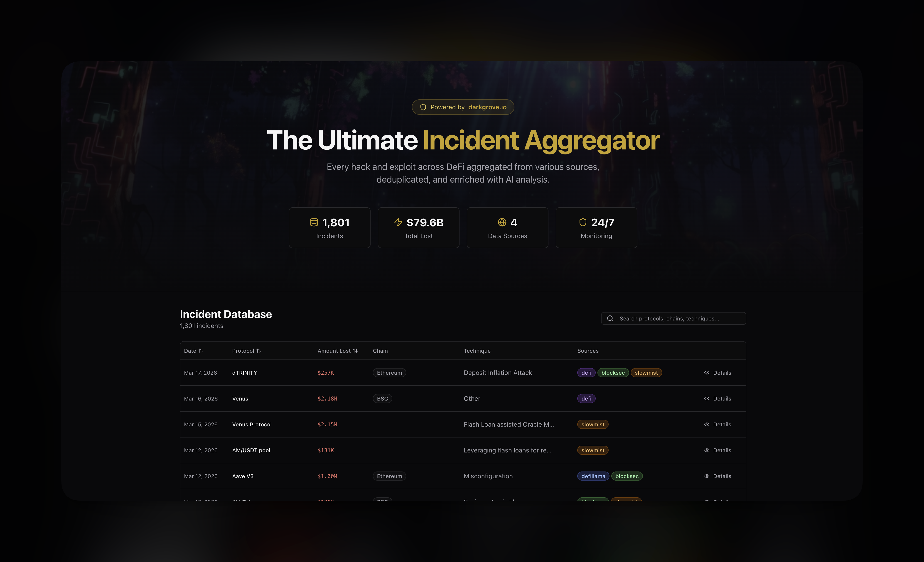Image resolution: width=924 pixels, height=562 pixels.
Task: Select the BSC chain badge on Venus row
Action: click(383, 398)
